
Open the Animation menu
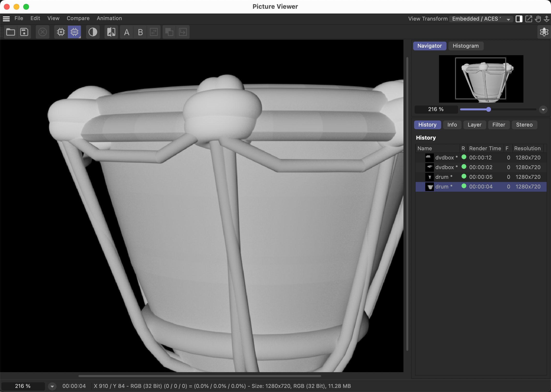109,18
